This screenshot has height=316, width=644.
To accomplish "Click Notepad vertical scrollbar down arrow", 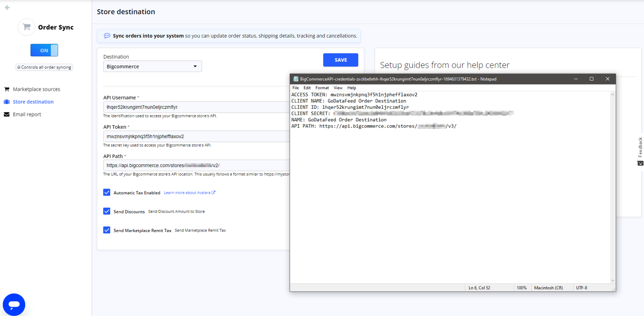I will pos(613,281).
